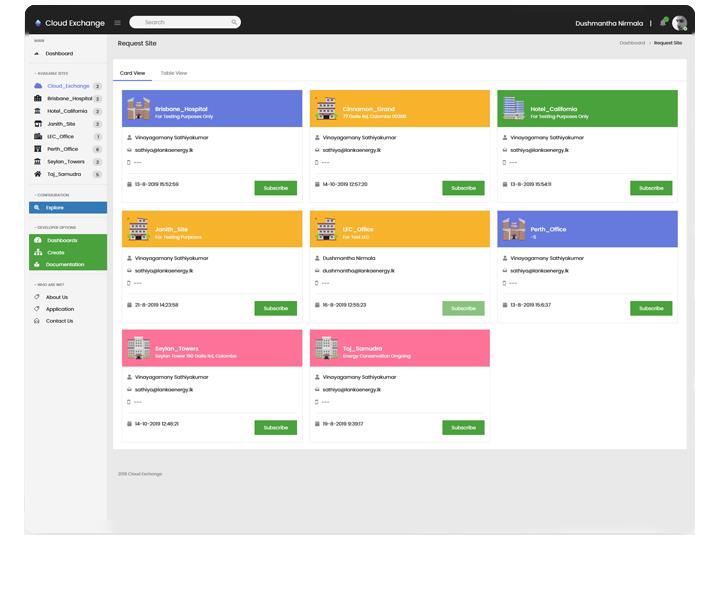Subscribe to Taj_Samudra site
Screen dimensions: 720x594
coord(463,427)
